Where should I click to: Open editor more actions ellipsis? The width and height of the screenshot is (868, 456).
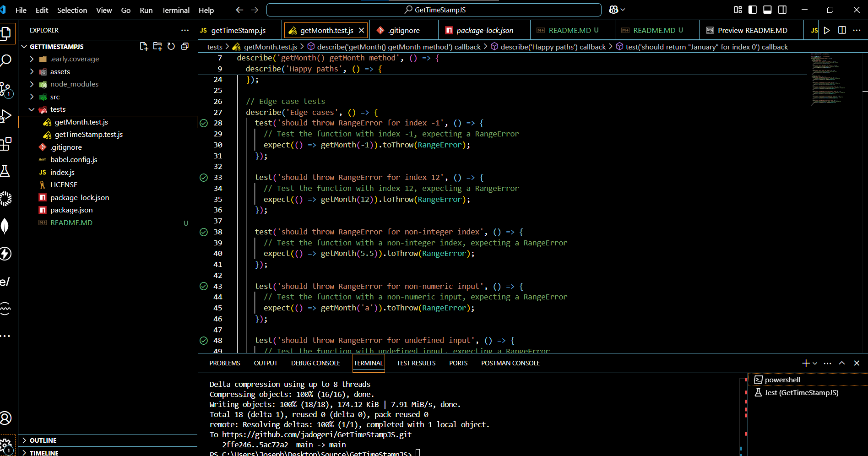point(857,30)
